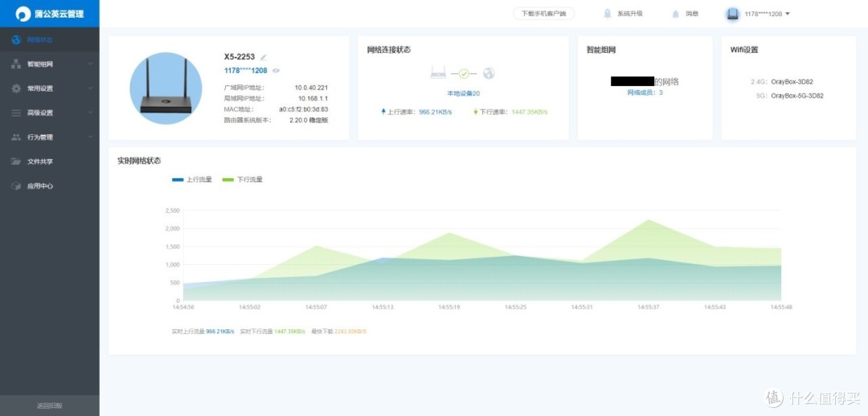
Task: Click the 系统升级 text link
Action: [x=630, y=14]
